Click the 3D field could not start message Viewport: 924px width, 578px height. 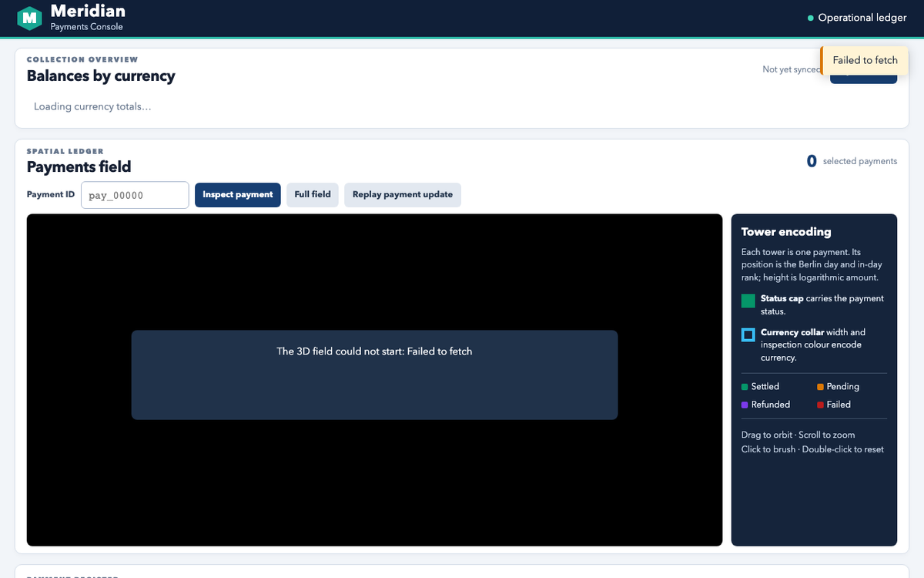pos(374,351)
